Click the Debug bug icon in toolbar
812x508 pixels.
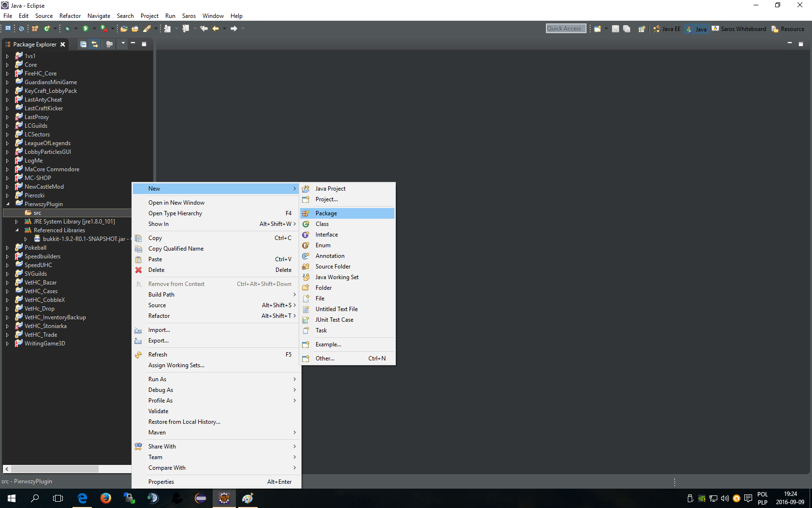tap(67, 29)
